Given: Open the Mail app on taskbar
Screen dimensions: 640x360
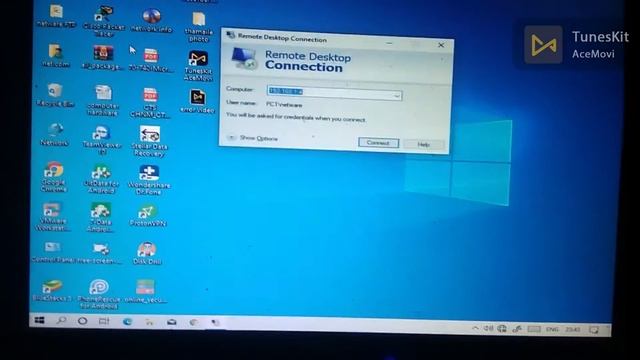Looking at the screenshot, I should point(172,323).
